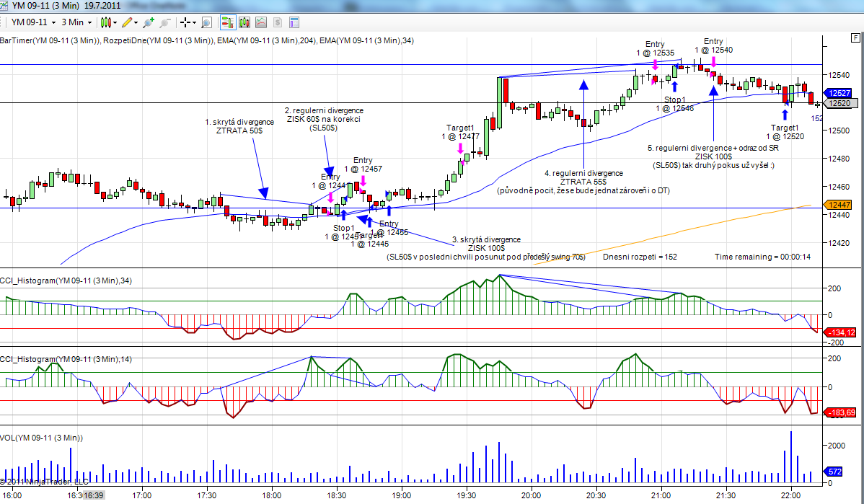
Task: Select the VOL(YM 09-11 (3 Min)) panel label
Action: coord(41,438)
